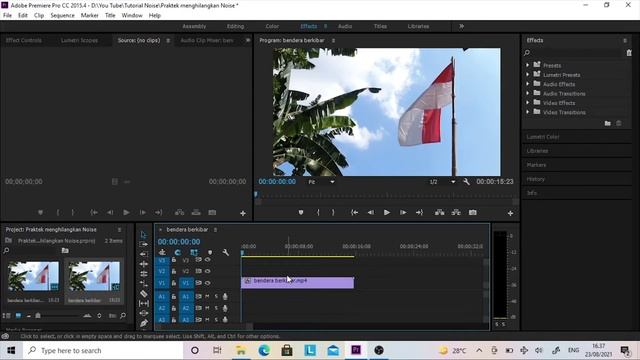Open the Sequence menu
640x360 pixels.
(x=62, y=16)
